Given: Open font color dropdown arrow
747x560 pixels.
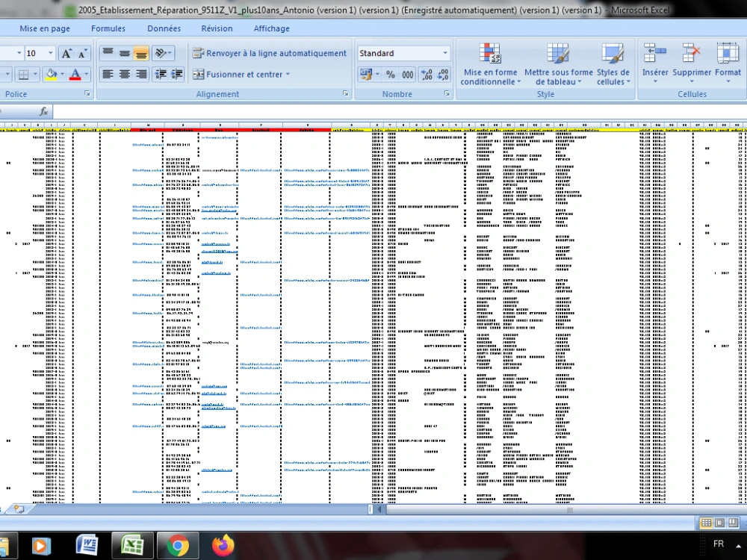Looking at the screenshot, I should pyautogui.click(x=87, y=74).
